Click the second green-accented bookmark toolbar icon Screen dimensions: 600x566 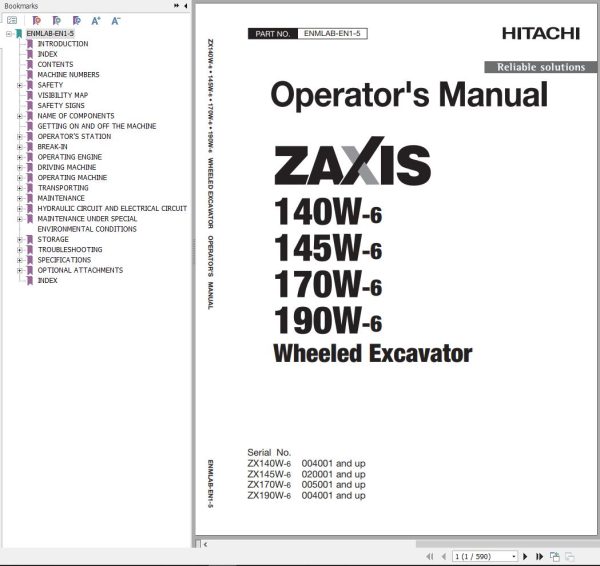(x=56, y=20)
